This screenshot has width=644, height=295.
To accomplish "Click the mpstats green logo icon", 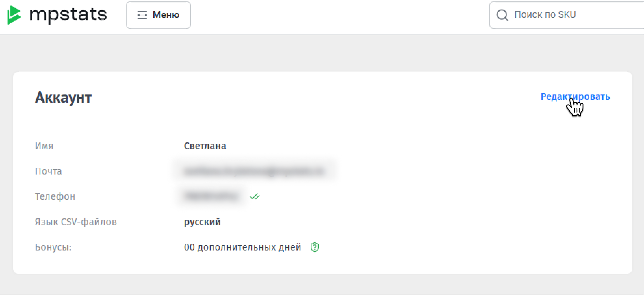I will tap(14, 15).
